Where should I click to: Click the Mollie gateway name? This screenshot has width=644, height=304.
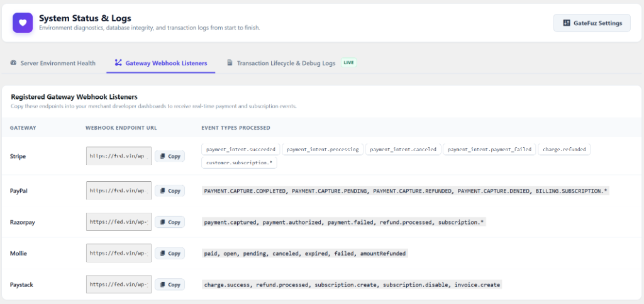coord(18,254)
